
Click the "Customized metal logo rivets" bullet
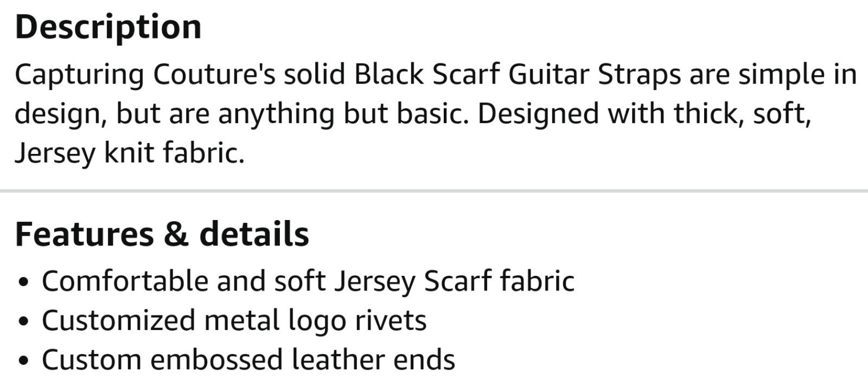(234, 320)
